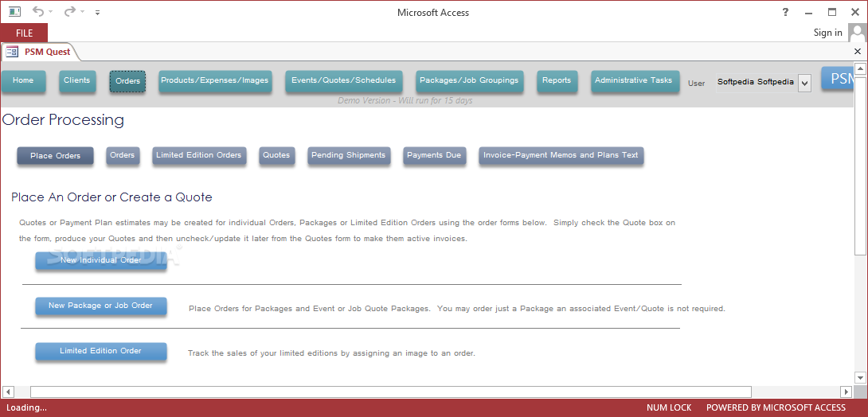Open the Clients section
The image size is (868, 417).
[77, 80]
